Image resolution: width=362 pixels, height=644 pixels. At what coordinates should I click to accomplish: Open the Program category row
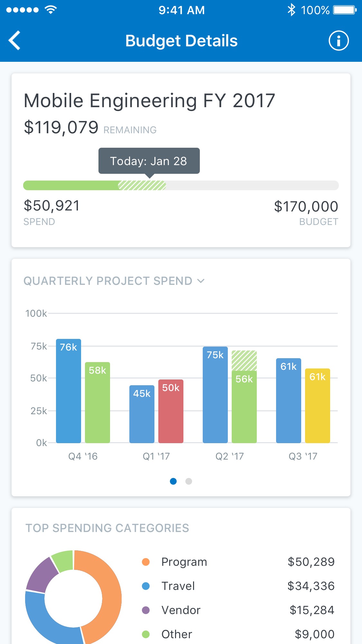[x=238, y=562]
